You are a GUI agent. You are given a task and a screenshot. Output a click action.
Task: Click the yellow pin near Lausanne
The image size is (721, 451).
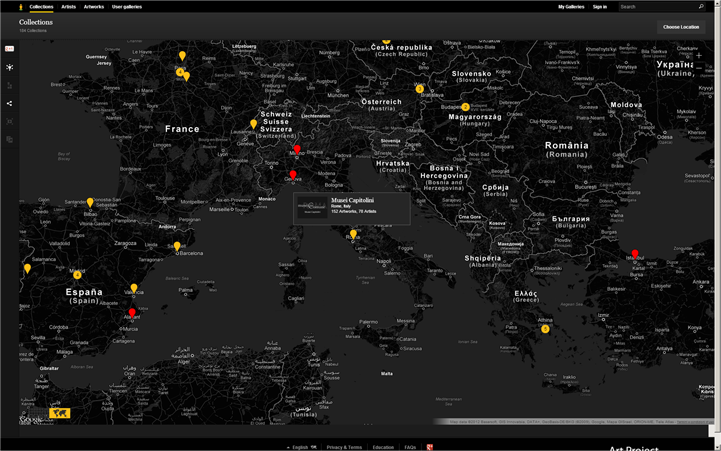coord(253,124)
